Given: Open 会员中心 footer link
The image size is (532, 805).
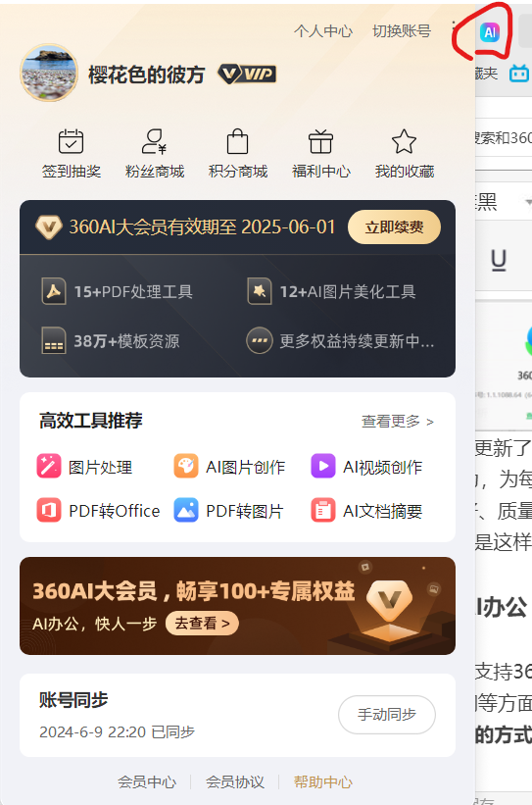Looking at the screenshot, I should 147,781.
